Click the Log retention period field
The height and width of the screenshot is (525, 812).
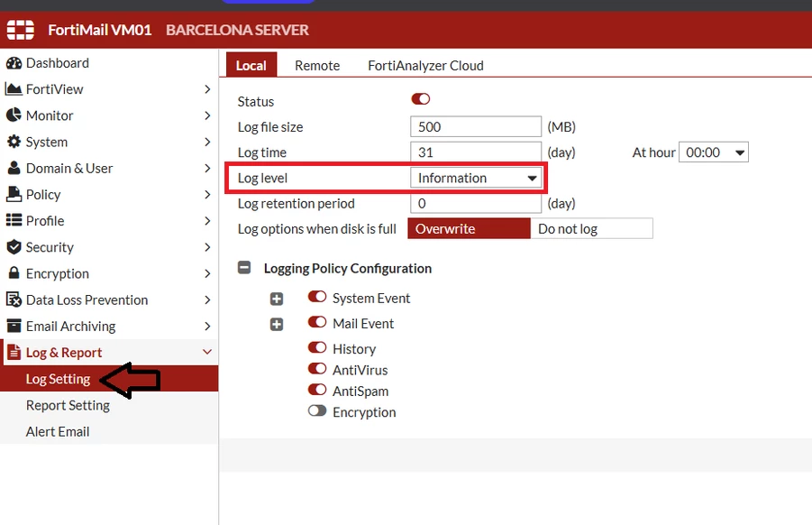coord(476,203)
